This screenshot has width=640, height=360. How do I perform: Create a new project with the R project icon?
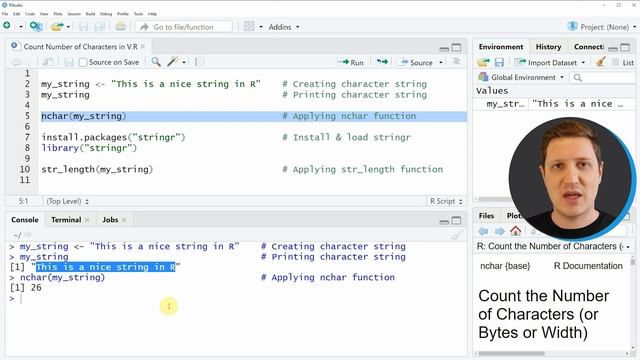(x=36, y=27)
